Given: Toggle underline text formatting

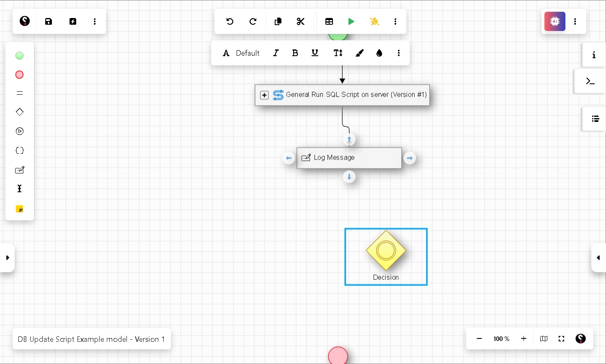Looking at the screenshot, I should pos(315,53).
